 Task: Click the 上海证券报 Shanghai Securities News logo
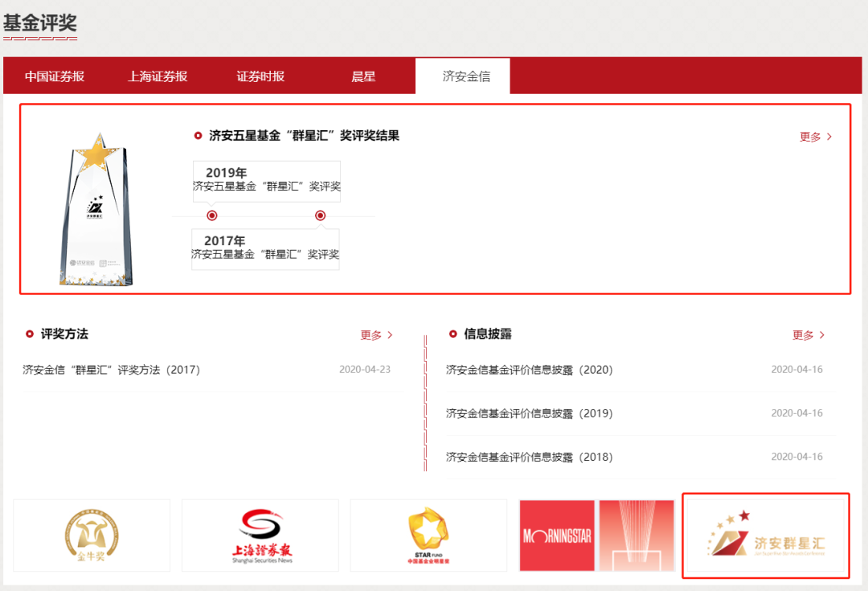[260, 535]
